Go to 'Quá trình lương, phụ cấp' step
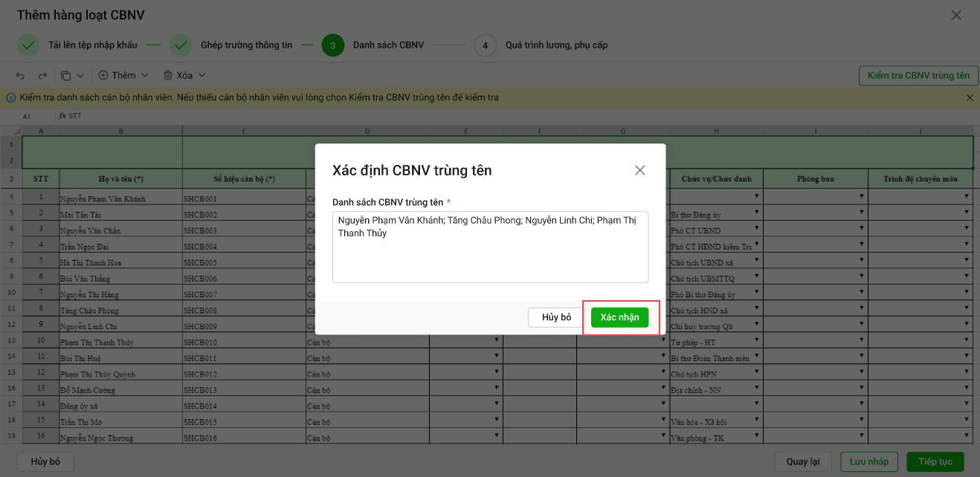Image resolution: width=980 pixels, height=477 pixels. coord(556,45)
